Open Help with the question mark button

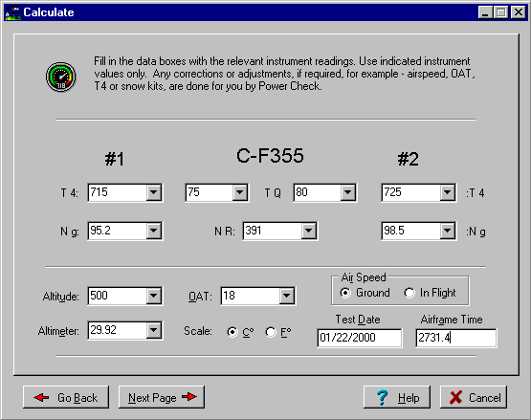tap(397, 397)
